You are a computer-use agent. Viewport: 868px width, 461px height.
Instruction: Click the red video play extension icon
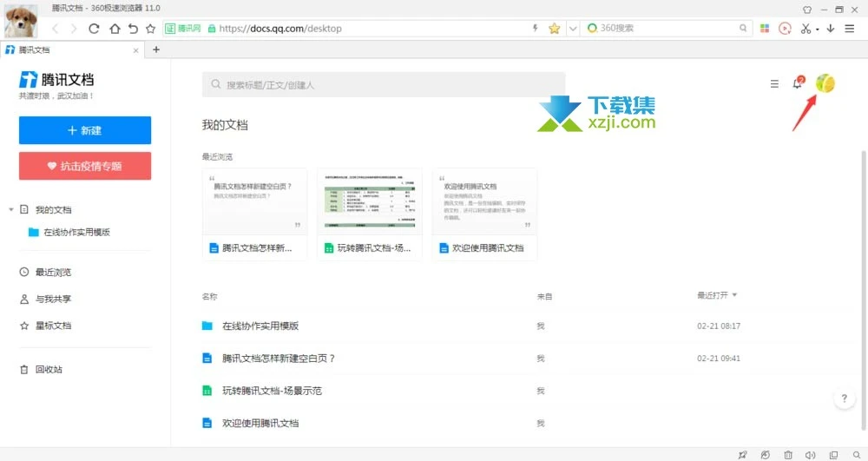pos(785,29)
